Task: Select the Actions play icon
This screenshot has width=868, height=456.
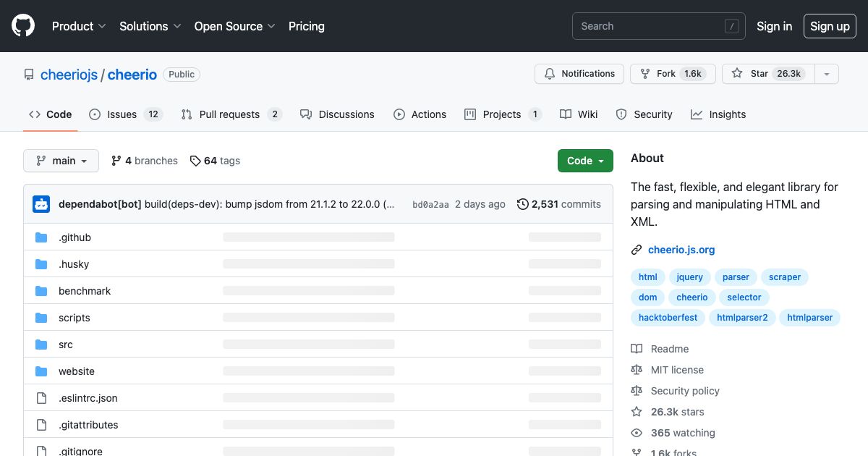Action: 399,114
